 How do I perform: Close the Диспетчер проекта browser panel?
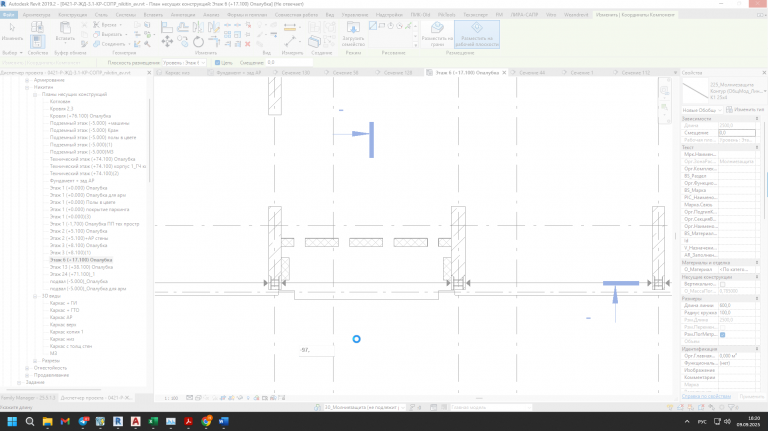pyautogui.click(x=149, y=72)
